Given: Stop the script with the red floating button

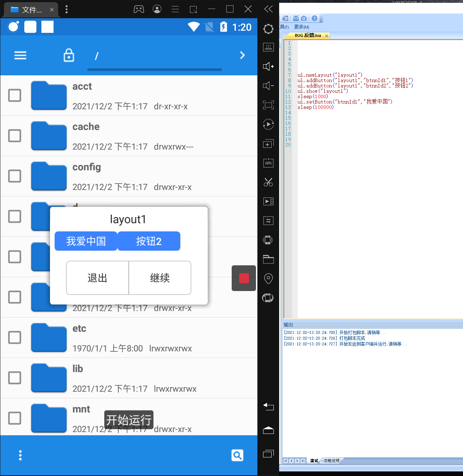Looking at the screenshot, I should [244, 278].
